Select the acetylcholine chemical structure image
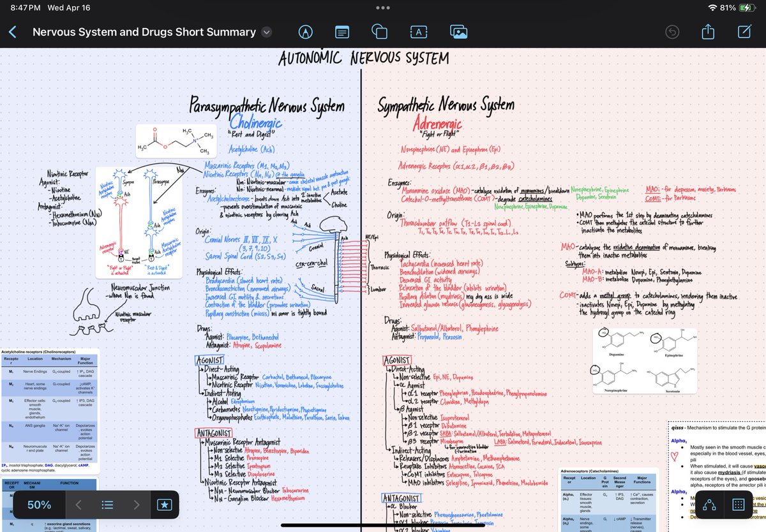The image size is (766, 532). (175, 142)
